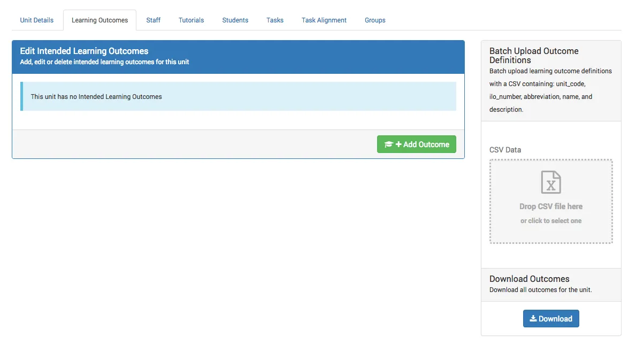The height and width of the screenshot is (360, 644).
Task: Click the plus icon inside Add Outcome button
Action: pos(398,144)
